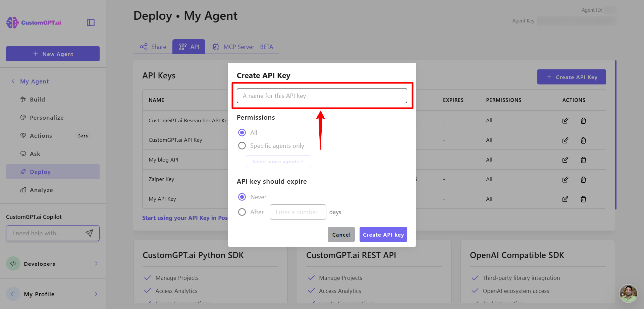This screenshot has height=309, width=644.
Task: Click the Ask chat bubble icon
Action: coord(23,153)
